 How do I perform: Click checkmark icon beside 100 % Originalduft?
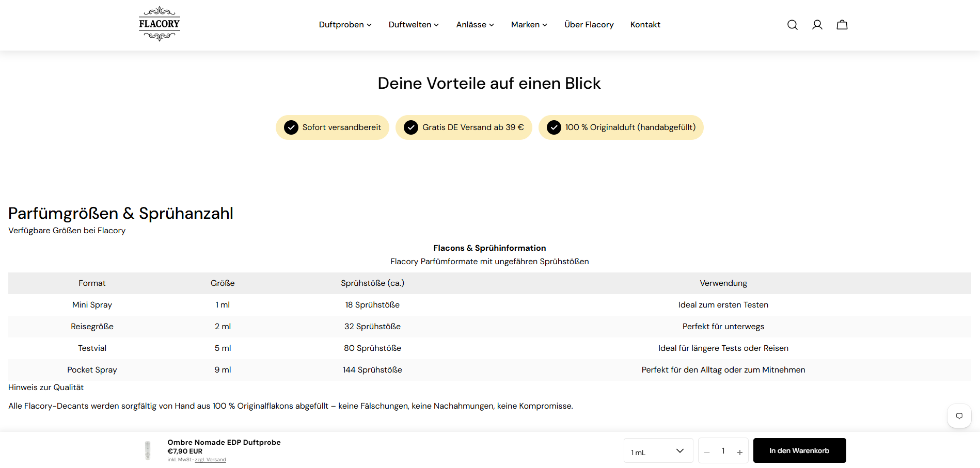pyautogui.click(x=554, y=127)
